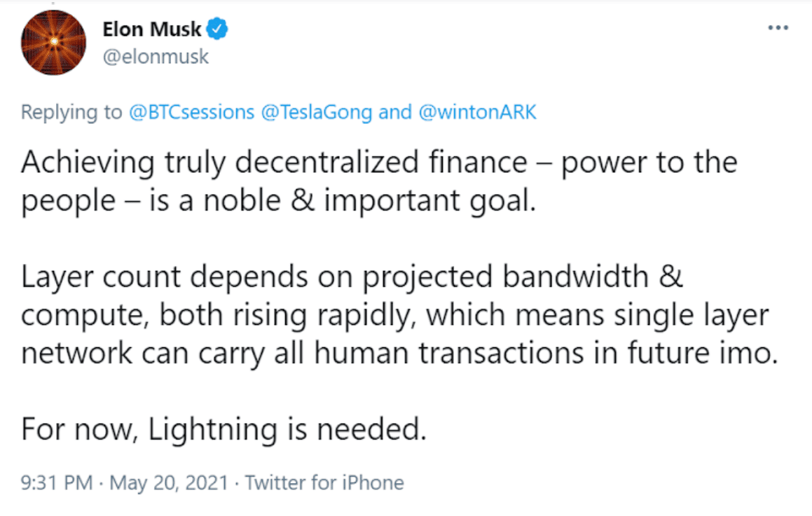Visit the @TeslaGong mention
The width and height of the screenshot is (812, 516).
(317, 112)
